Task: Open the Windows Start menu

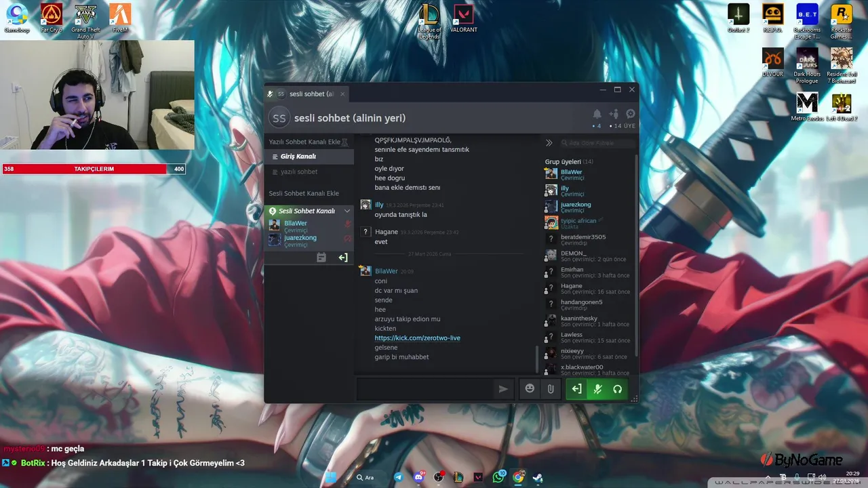Action: (330, 477)
